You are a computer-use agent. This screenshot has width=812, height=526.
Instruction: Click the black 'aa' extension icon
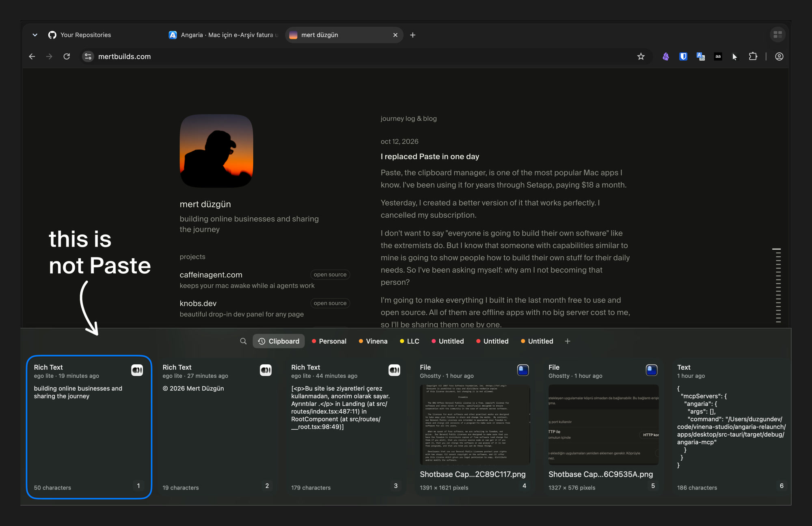coord(718,56)
